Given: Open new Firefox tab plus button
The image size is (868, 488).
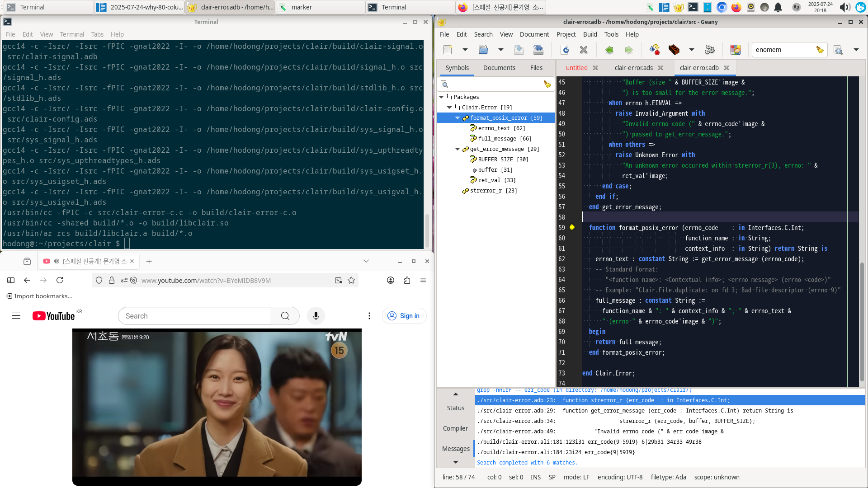Looking at the screenshot, I should 149,261.
